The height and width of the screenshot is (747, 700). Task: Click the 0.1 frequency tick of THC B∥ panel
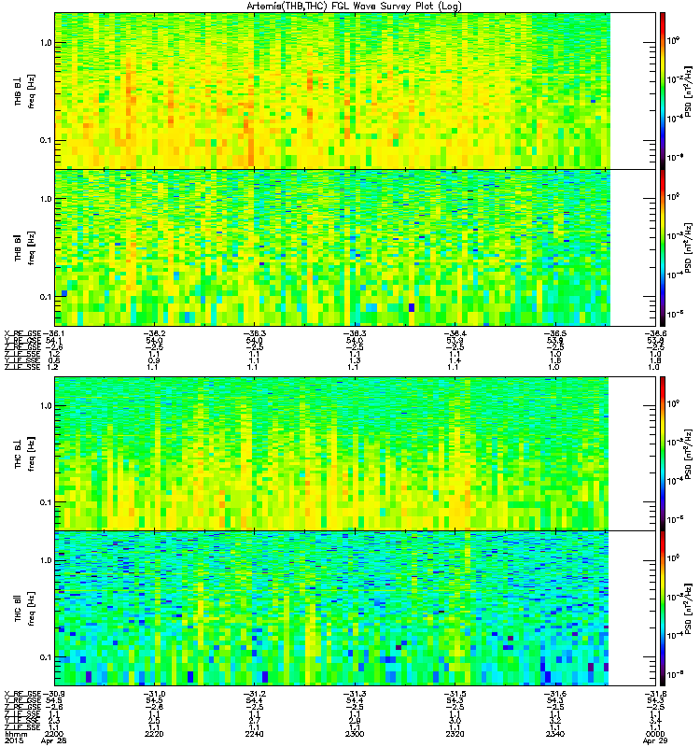(x=46, y=657)
